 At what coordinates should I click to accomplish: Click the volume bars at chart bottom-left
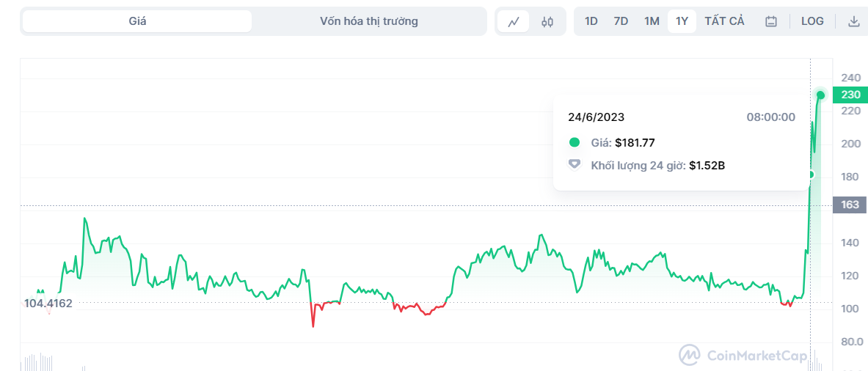(x=37, y=362)
